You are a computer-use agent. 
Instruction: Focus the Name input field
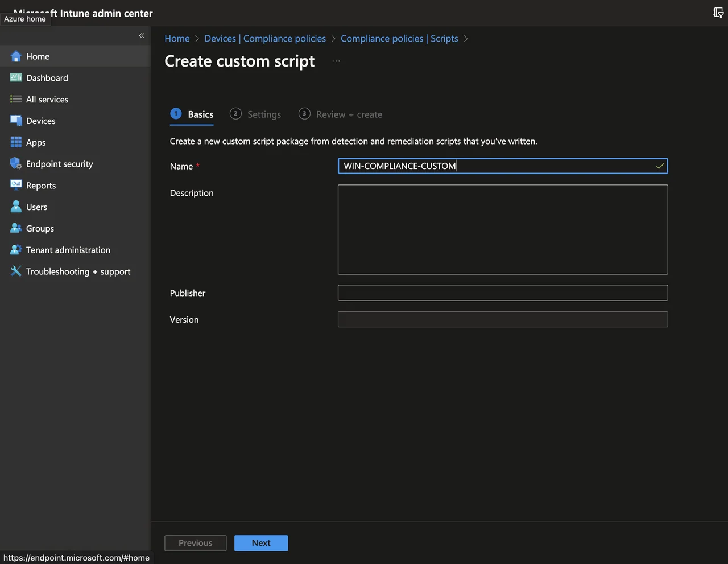point(503,166)
